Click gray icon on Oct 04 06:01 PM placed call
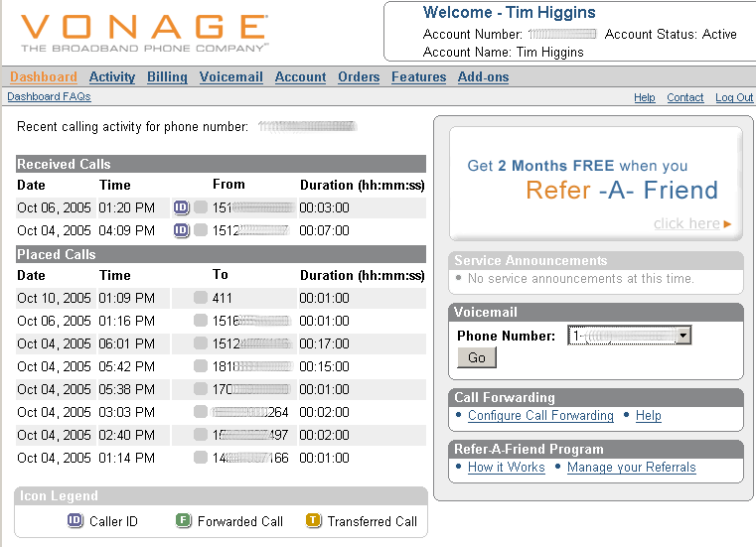 pyautogui.click(x=201, y=343)
